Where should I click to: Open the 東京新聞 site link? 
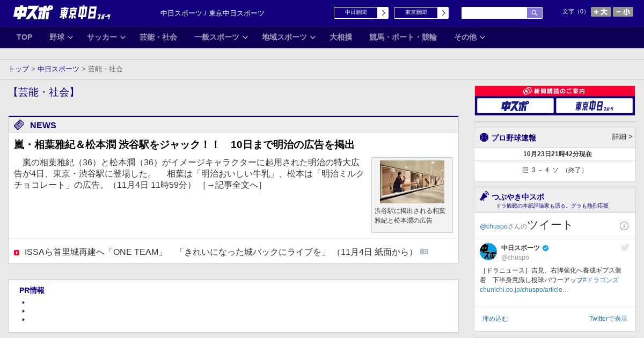pyautogui.click(x=416, y=13)
